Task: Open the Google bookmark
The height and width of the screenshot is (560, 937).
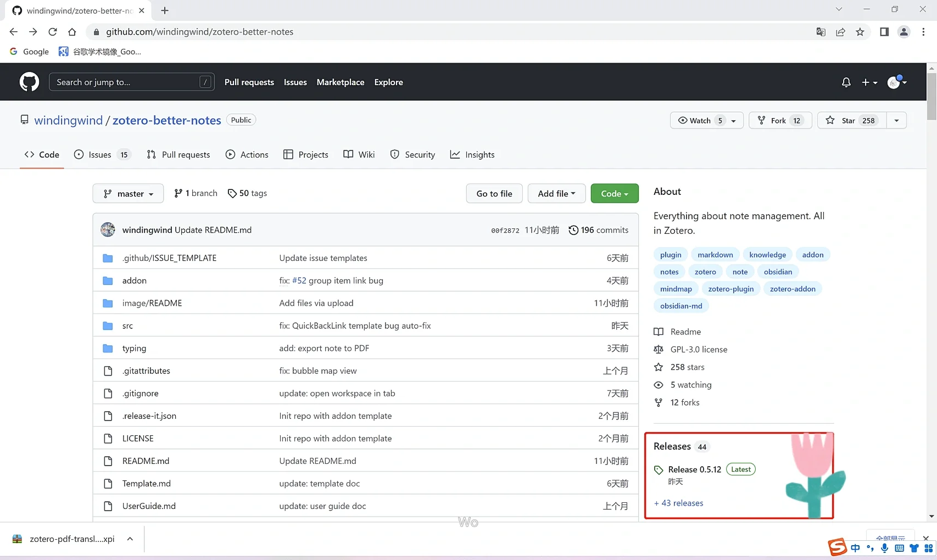Action: tap(30, 52)
